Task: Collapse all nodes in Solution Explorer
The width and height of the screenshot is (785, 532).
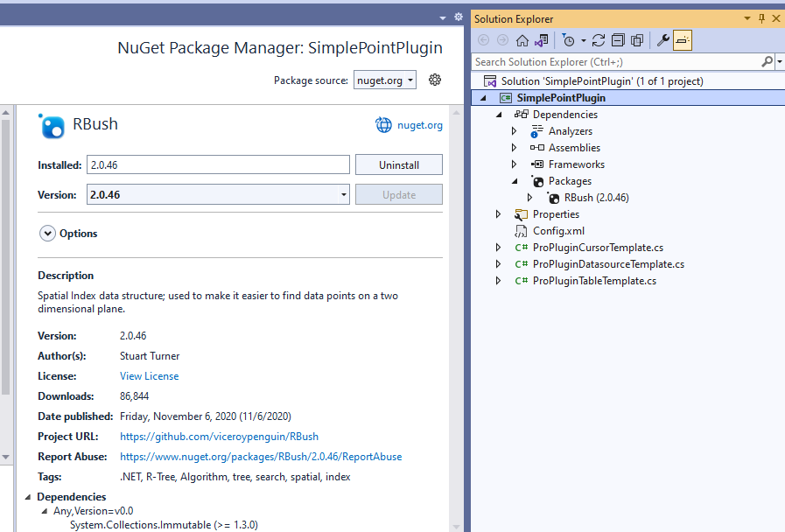Action: pyautogui.click(x=619, y=39)
